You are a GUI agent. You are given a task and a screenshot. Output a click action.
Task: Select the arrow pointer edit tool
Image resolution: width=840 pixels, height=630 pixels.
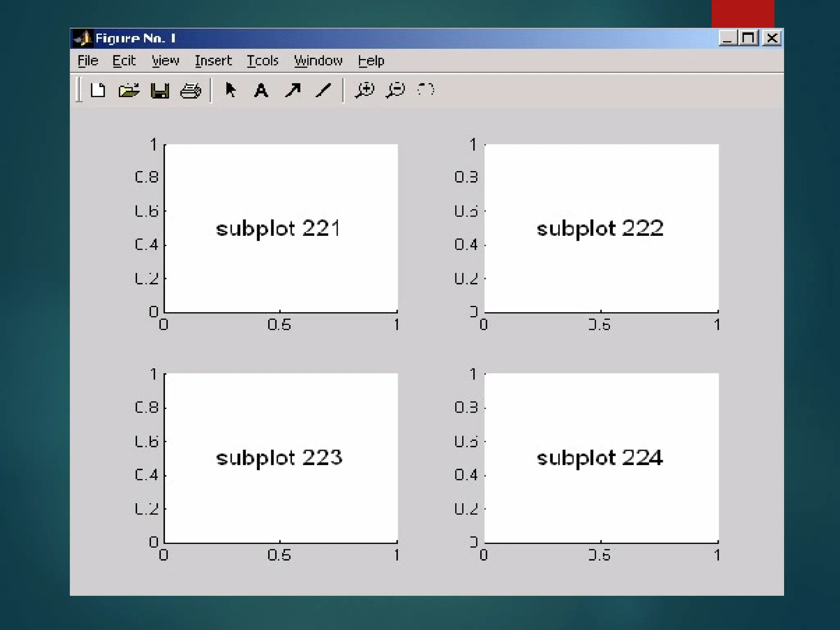pos(231,90)
